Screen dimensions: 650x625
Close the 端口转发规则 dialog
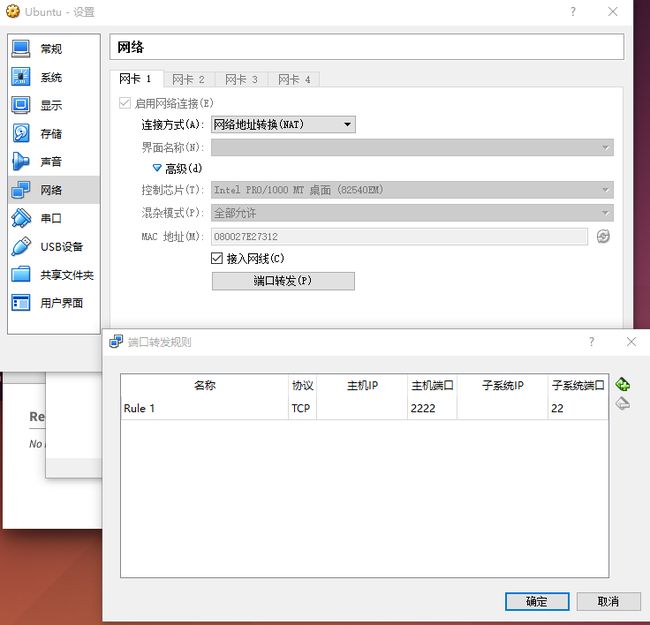tap(631, 342)
